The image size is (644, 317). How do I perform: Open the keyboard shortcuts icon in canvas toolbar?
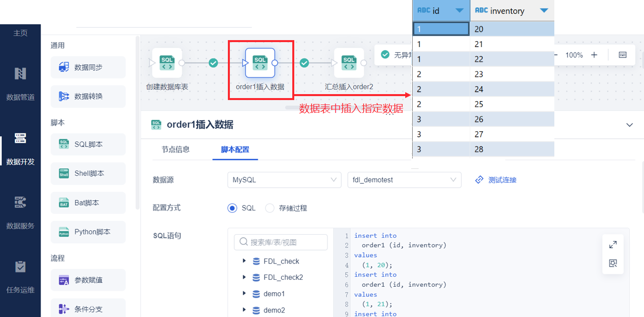623,55
